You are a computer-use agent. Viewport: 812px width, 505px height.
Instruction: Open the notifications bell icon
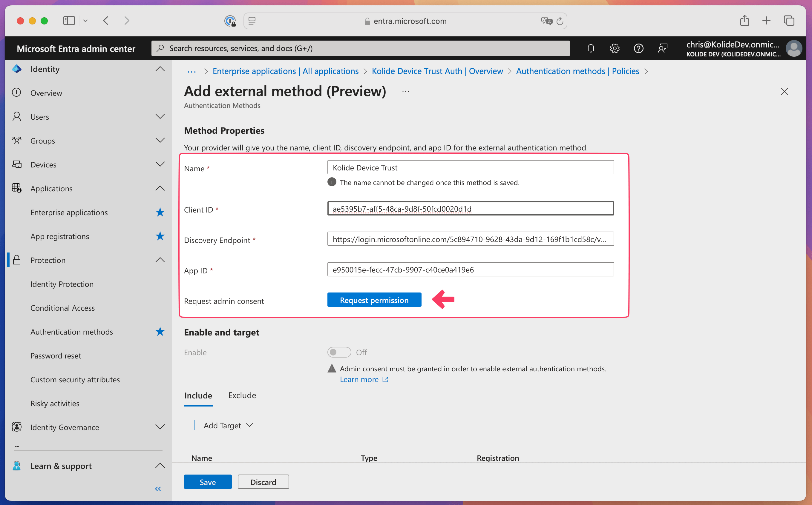pos(591,48)
